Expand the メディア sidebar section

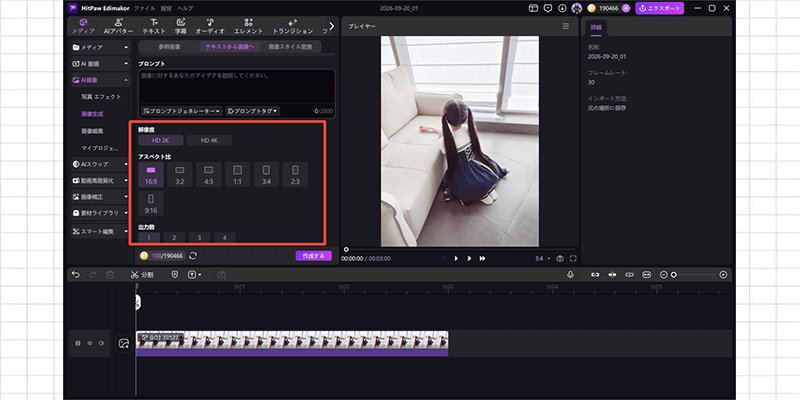pos(101,47)
